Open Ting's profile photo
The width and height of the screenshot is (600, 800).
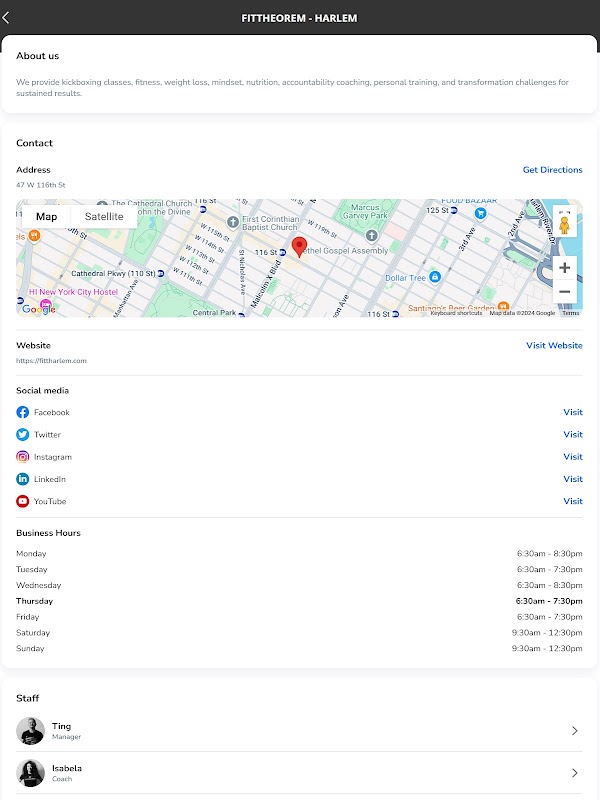tap(30, 731)
